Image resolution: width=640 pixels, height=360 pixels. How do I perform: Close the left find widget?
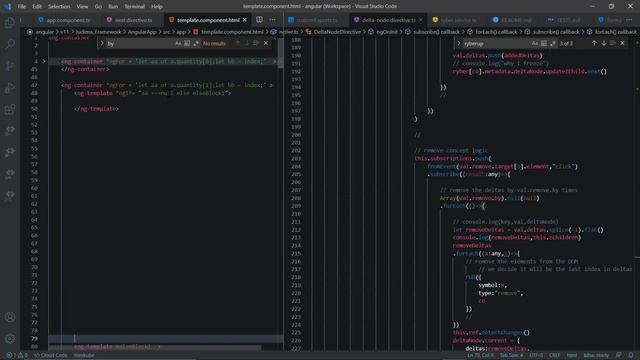pos(266,43)
